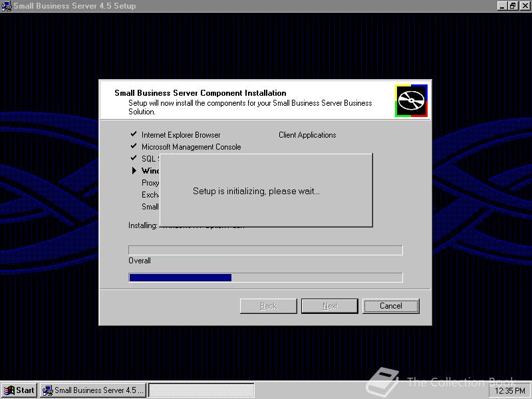The image size is (532, 399).
Task: Click the Small Business Server Component Installation heading
Action: (200, 93)
